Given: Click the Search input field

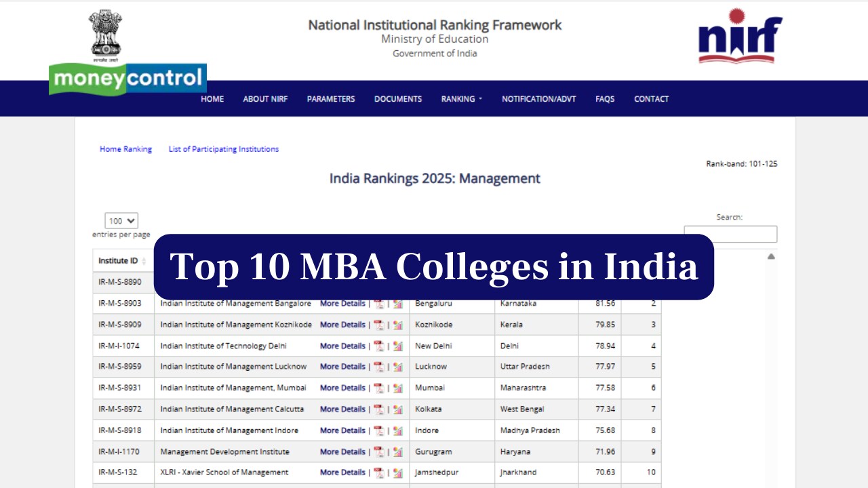Looking at the screenshot, I should 730,234.
